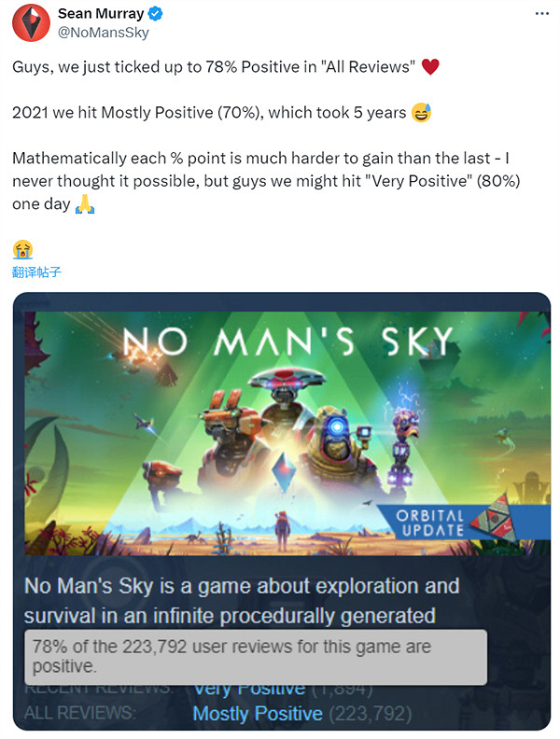
Task: Click the crying face emoji
Action: coord(24,248)
